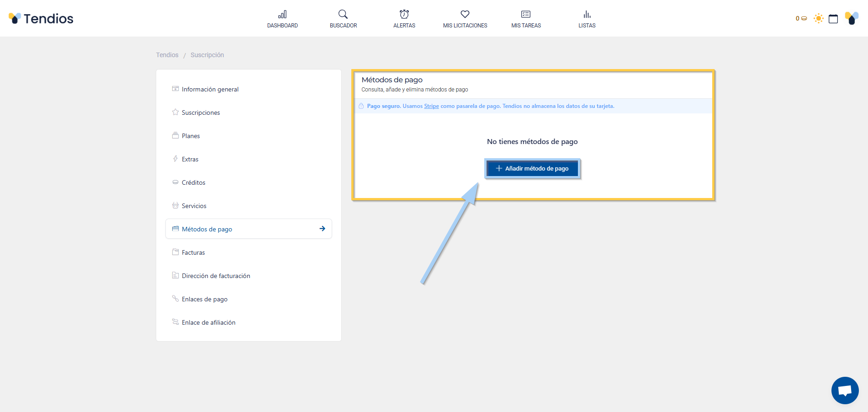
Task: Open the Planes sidebar section
Action: click(191, 136)
